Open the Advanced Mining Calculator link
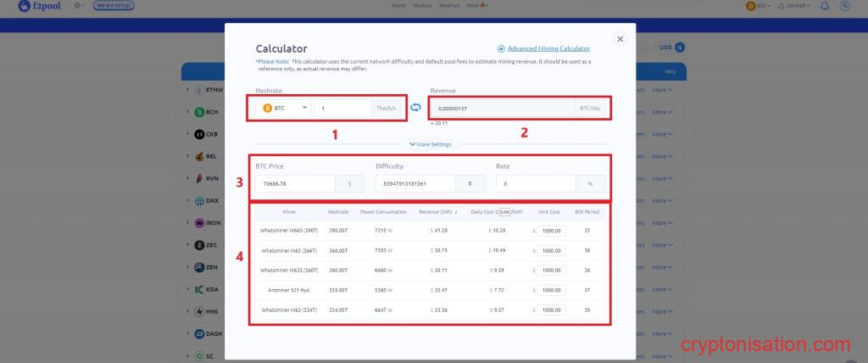The width and height of the screenshot is (868, 363). pyautogui.click(x=554, y=49)
